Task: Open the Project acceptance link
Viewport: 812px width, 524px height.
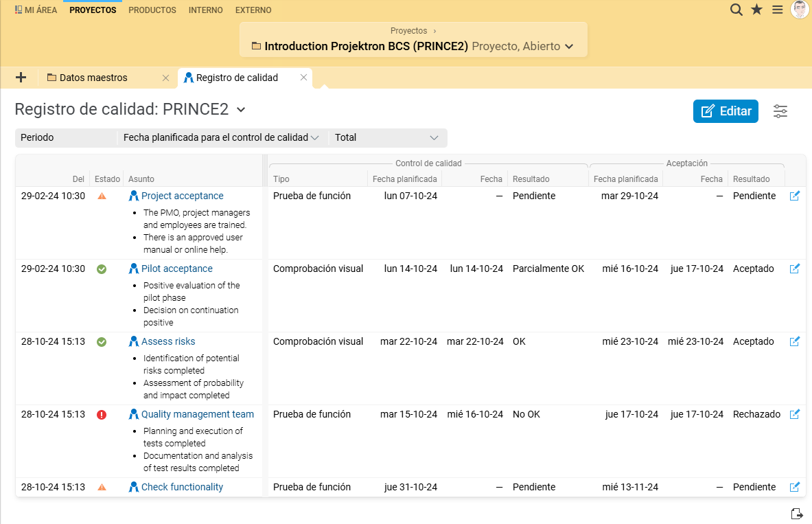Action: 183,196
